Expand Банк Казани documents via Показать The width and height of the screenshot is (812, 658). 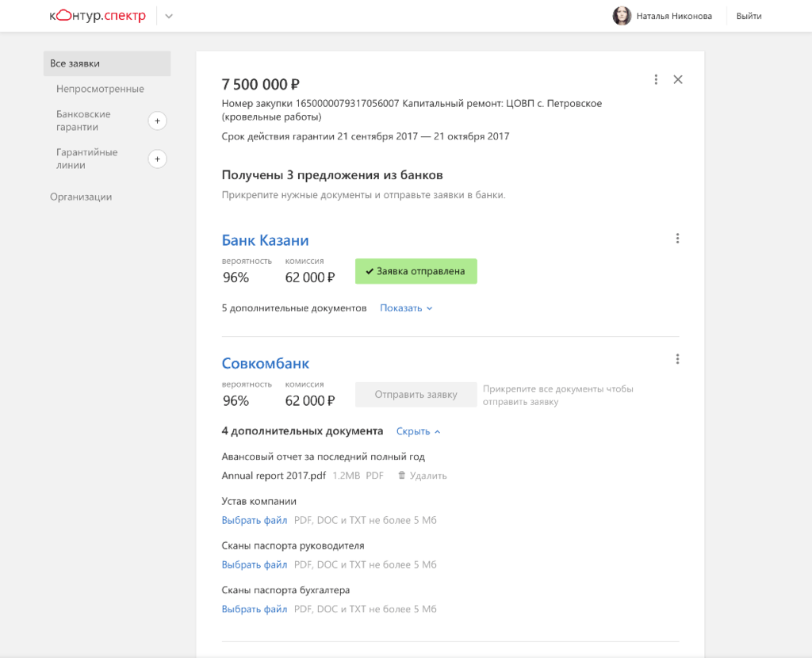point(406,308)
